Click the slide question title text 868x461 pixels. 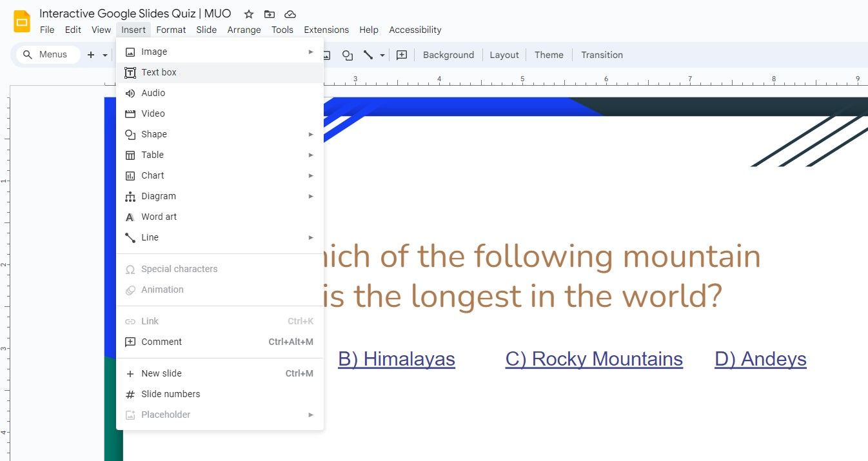pyautogui.click(x=542, y=276)
